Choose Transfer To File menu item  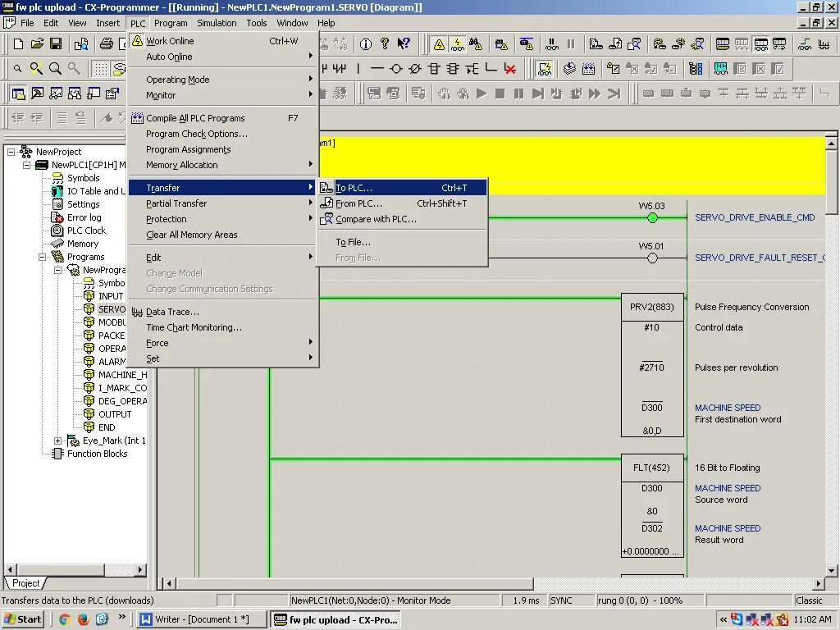tap(402, 242)
